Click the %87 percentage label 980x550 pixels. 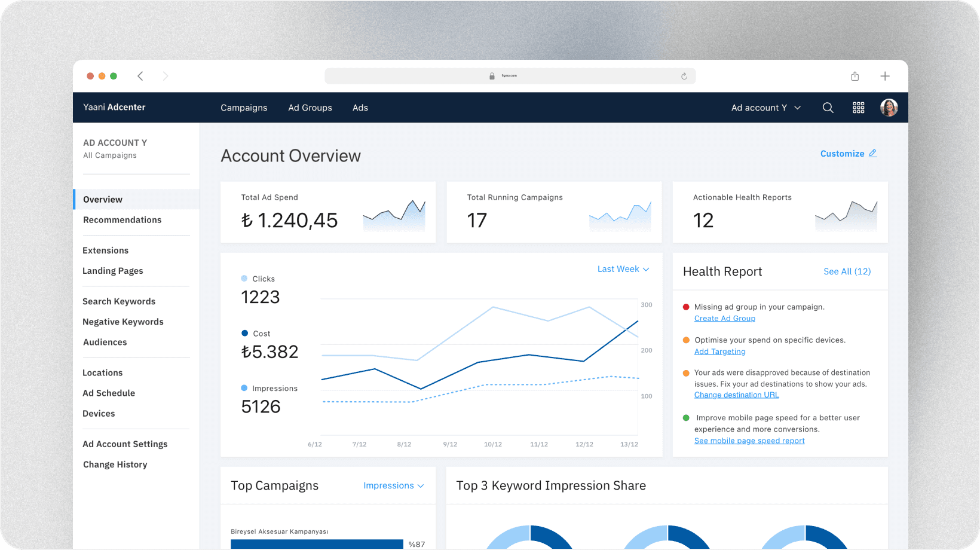point(417,544)
